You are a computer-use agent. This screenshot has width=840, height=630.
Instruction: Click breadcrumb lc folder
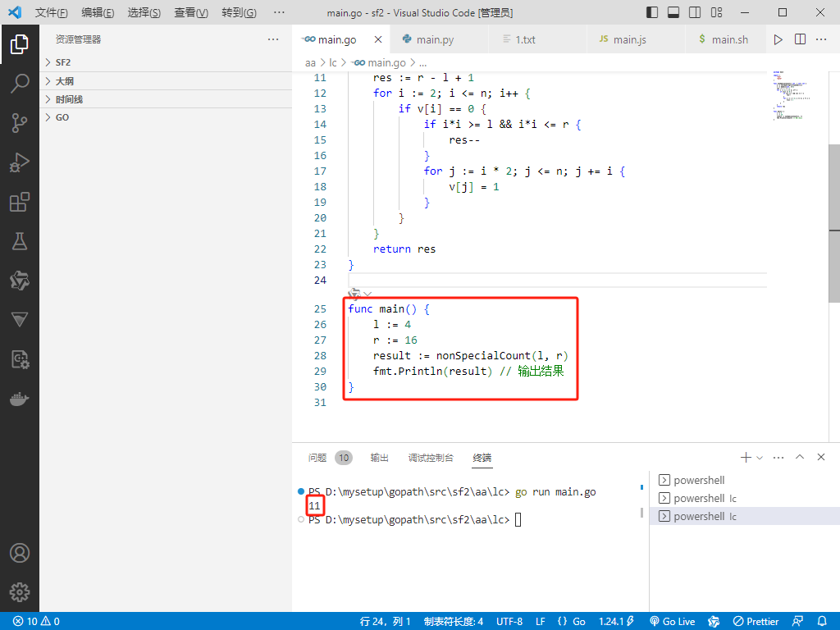click(x=333, y=62)
